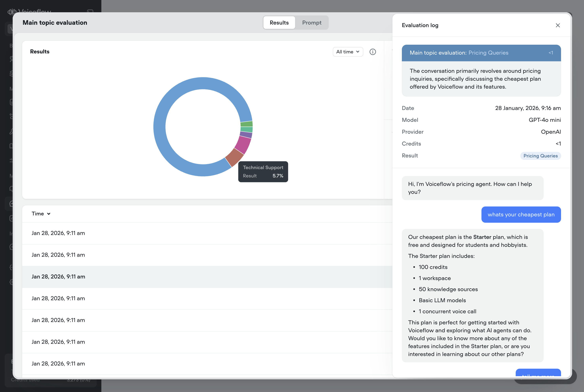Select the Results tab
The height and width of the screenshot is (392, 584).
[x=279, y=23]
